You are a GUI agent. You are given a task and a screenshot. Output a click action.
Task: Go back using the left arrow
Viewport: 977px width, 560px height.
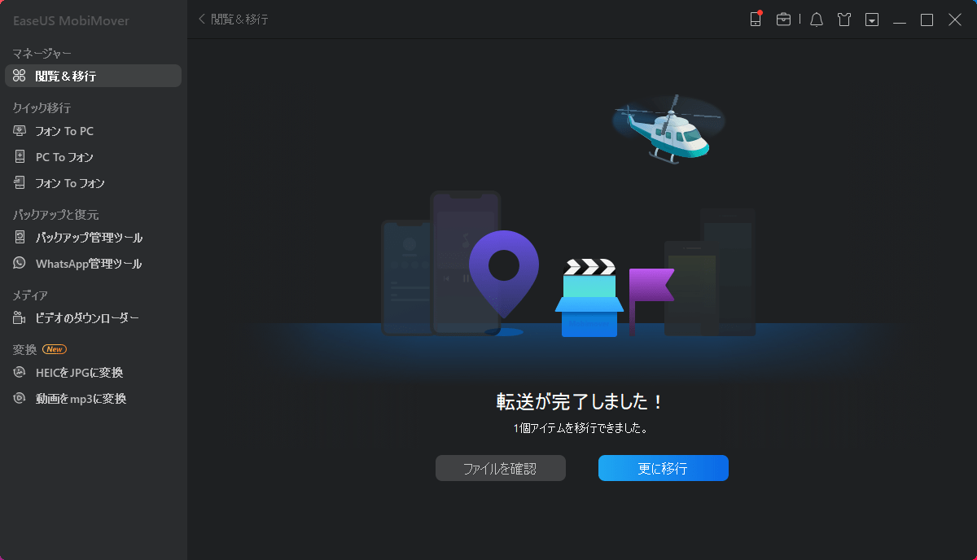click(x=201, y=19)
